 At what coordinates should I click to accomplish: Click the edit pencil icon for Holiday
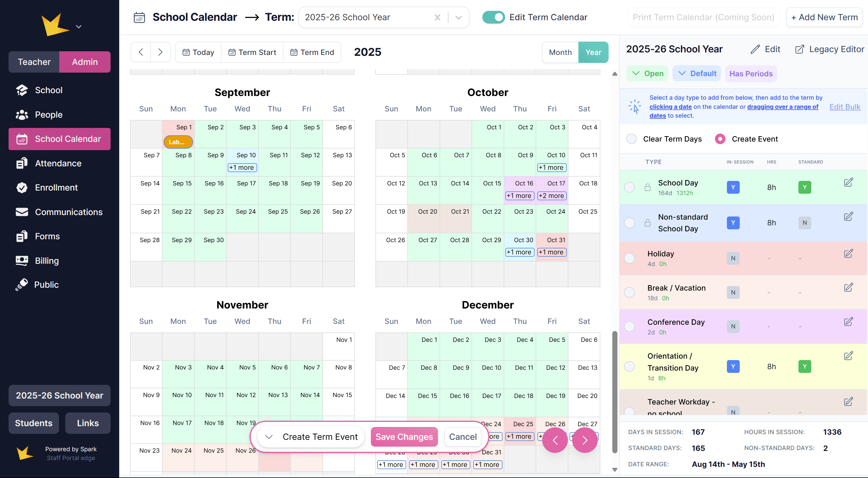(848, 253)
